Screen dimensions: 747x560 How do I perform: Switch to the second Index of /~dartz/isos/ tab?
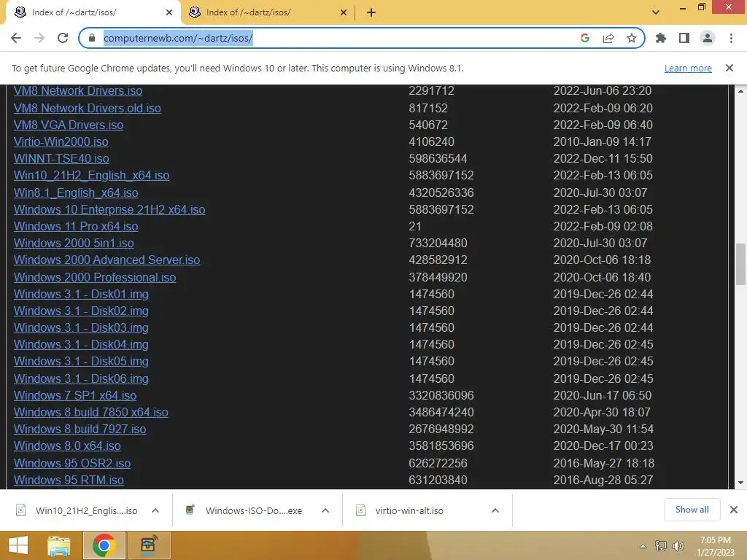point(267,13)
